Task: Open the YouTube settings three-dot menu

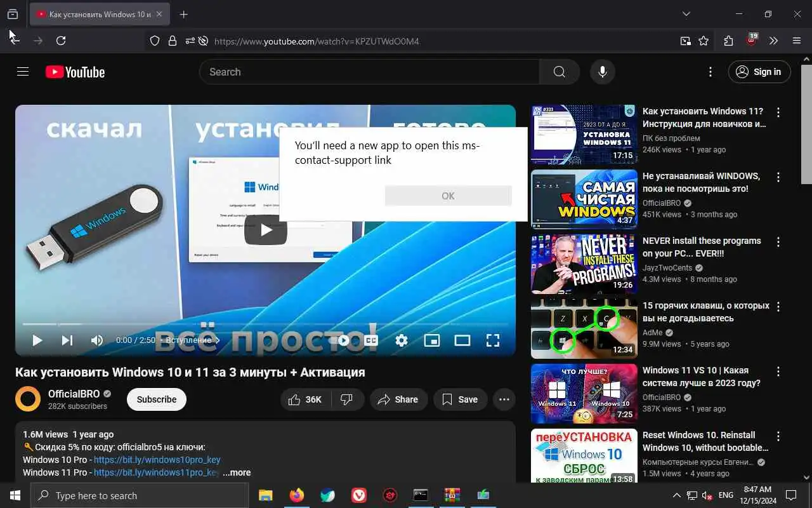Action: [x=710, y=72]
